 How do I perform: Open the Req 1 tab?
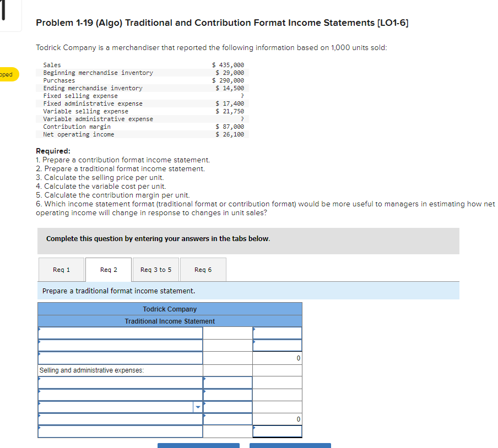click(61, 270)
